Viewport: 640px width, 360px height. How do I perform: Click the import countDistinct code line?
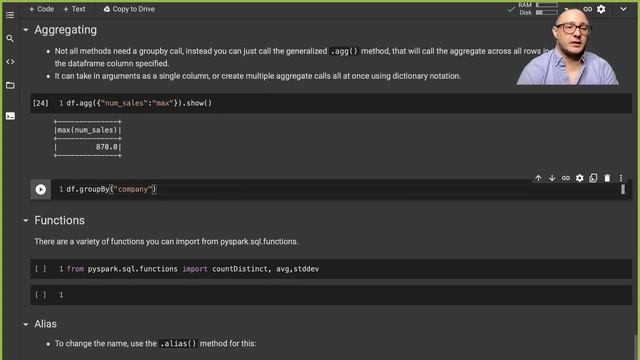point(193,269)
